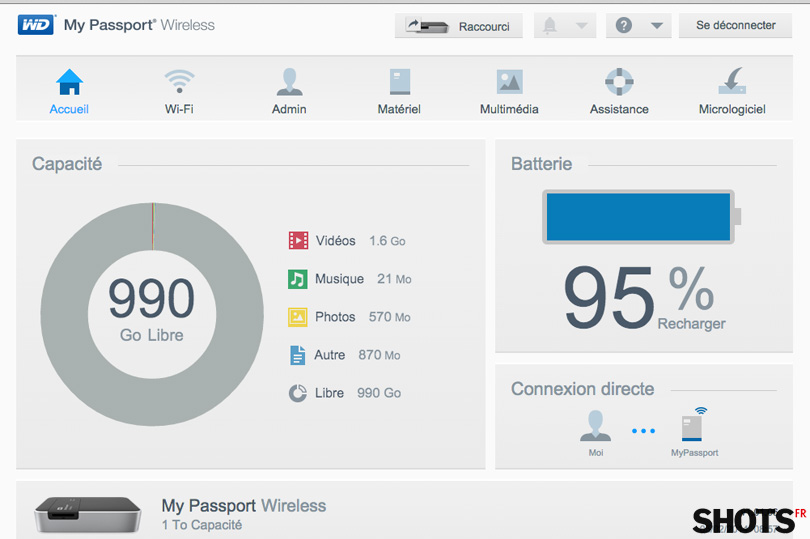This screenshot has width=810, height=539.
Task: Select the Libre pie chart icon
Action: pyautogui.click(x=298, y=393)
